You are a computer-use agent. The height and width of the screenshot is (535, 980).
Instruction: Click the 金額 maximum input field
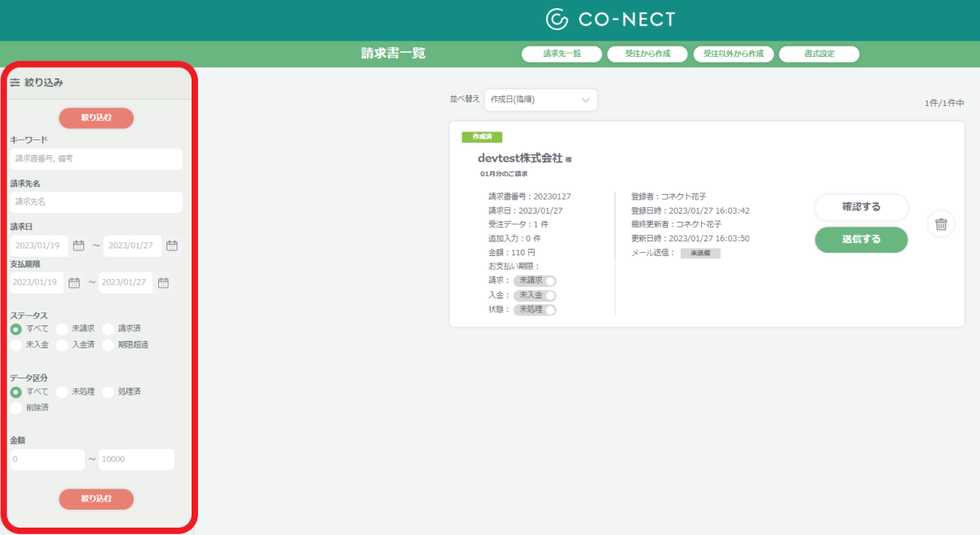[136, 460]
